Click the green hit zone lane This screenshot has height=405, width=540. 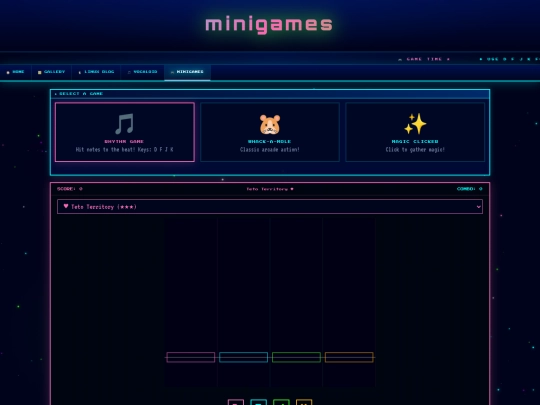click(296, 357)
